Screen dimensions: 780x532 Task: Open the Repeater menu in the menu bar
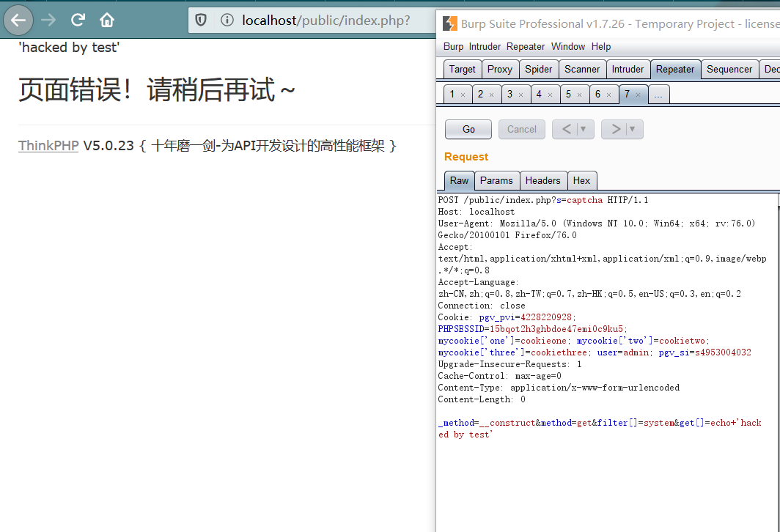[x=526, y=47]
